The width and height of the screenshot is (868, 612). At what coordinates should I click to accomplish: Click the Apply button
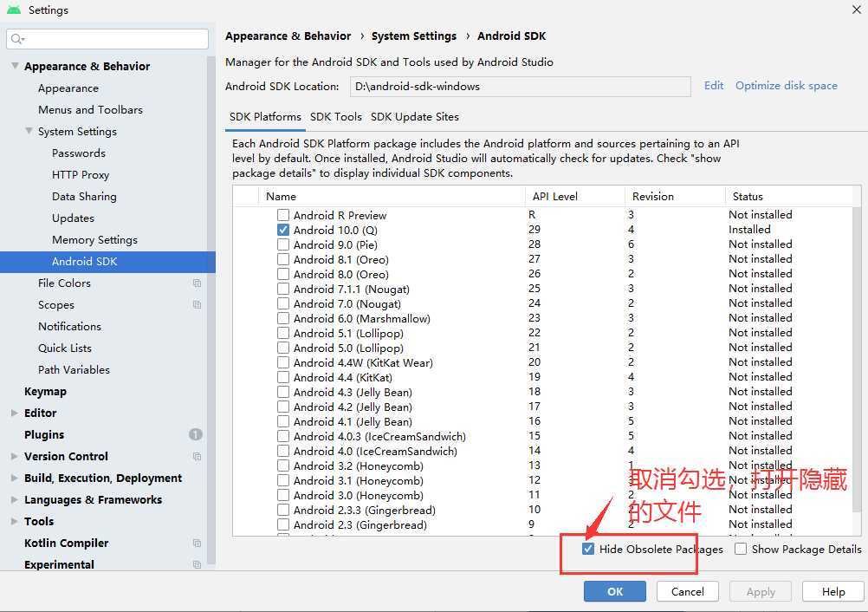coord(761,591)
